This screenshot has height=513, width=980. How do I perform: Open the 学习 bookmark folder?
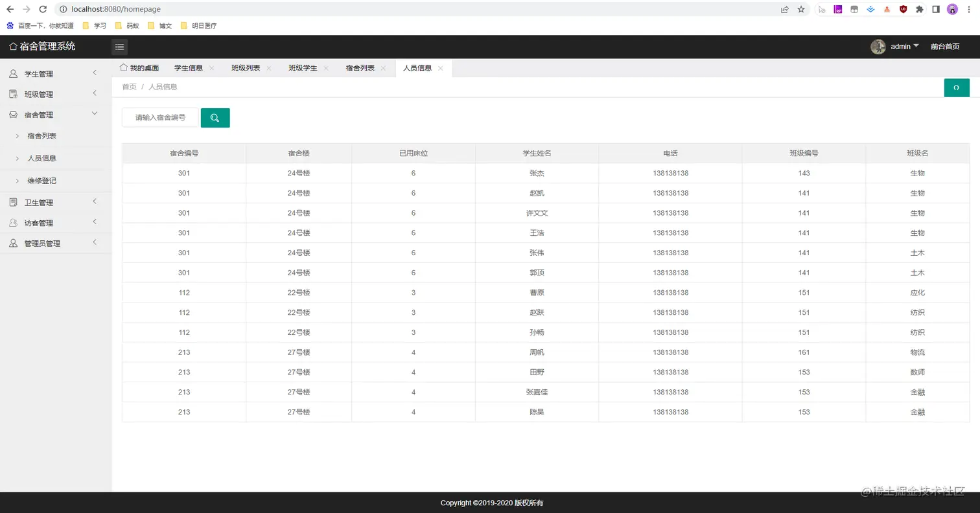pyautogui.click(x=94, y=26)
